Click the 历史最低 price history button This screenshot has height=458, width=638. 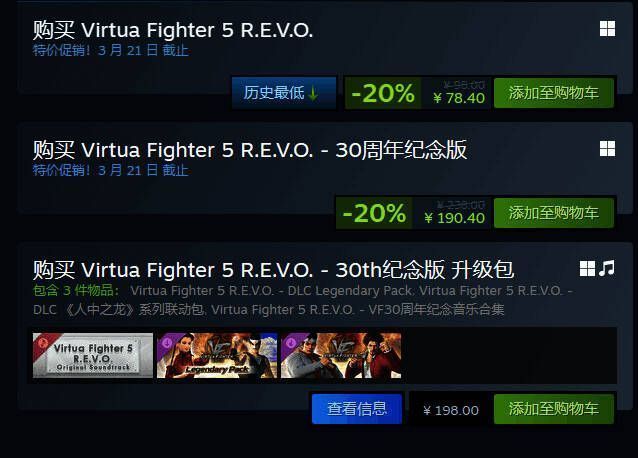[x=284, y=93]
